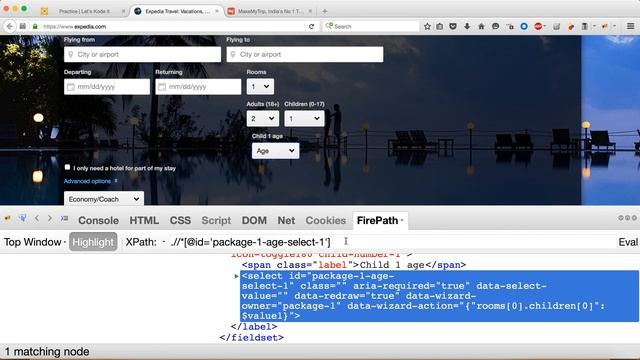This screenshot has height=360, width=640.
Task: Click the lock icon in address bar
Action: (36, 26)
